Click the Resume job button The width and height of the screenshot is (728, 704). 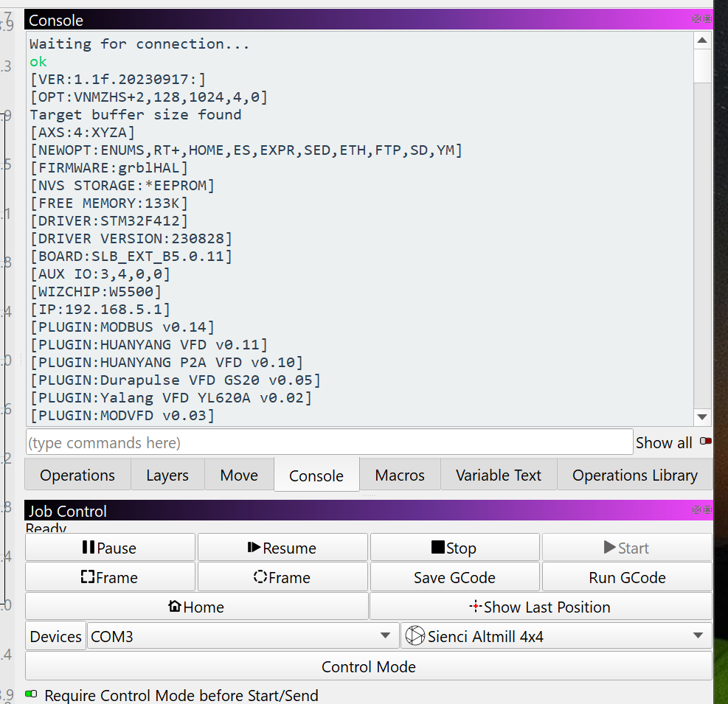(282, 548)
